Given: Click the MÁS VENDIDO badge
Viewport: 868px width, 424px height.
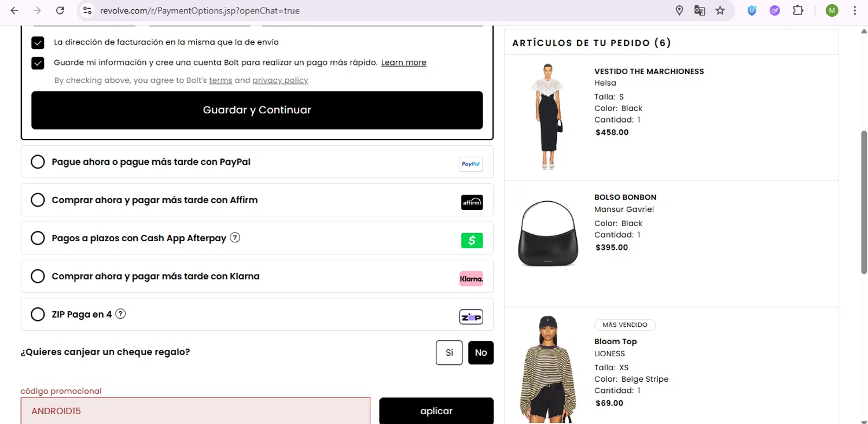Looking at the screenshot, I should (x=625, y=325).
